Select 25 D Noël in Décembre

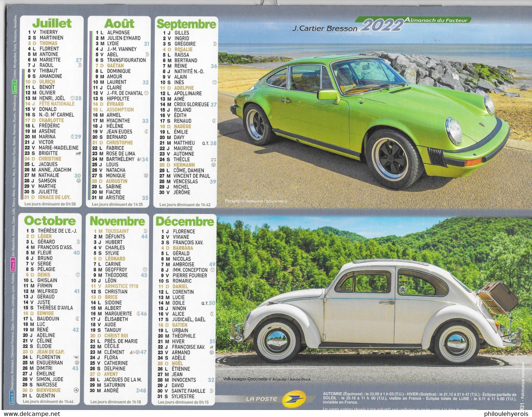point(170,363)
